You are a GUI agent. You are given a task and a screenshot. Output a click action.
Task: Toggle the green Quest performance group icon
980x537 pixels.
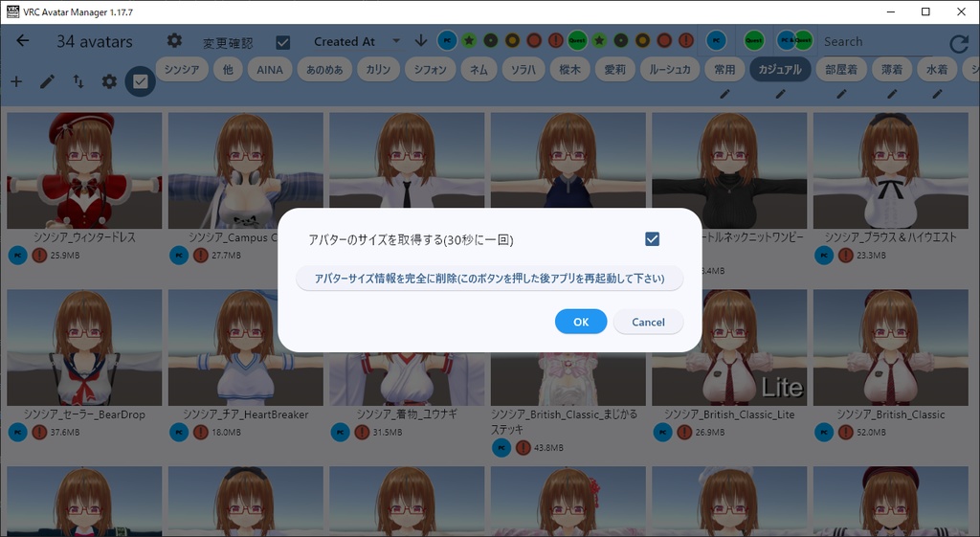click(x=577, y=41)
